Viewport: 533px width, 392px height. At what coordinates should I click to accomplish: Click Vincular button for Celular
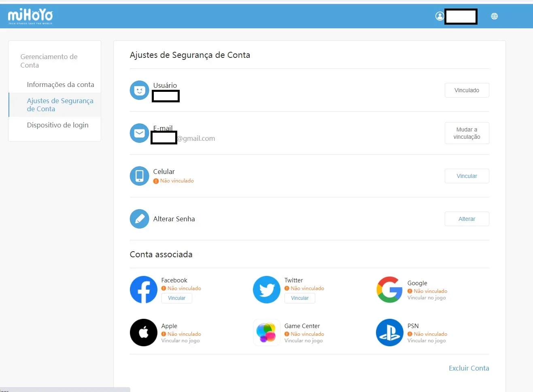coord(467,176)
